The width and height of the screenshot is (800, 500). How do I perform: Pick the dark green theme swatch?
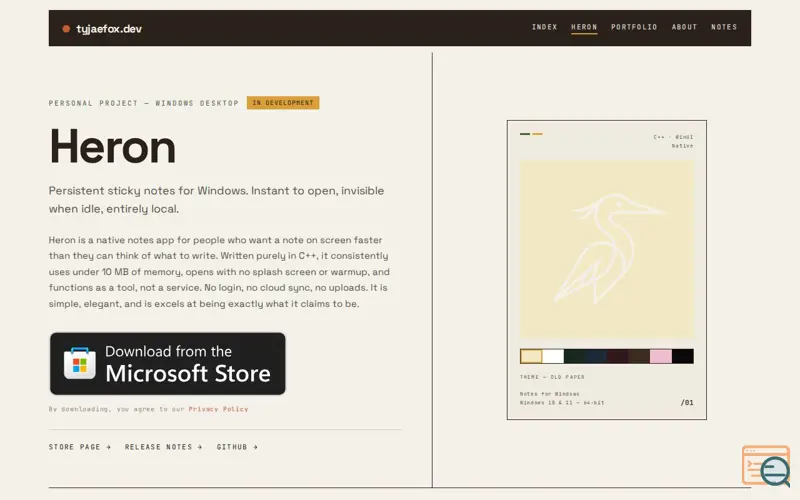574,356
